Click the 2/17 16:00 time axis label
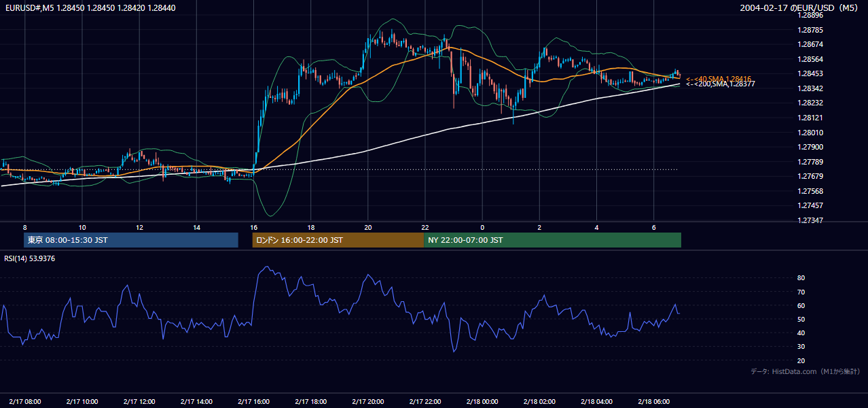868x408 pixels. 253,401
